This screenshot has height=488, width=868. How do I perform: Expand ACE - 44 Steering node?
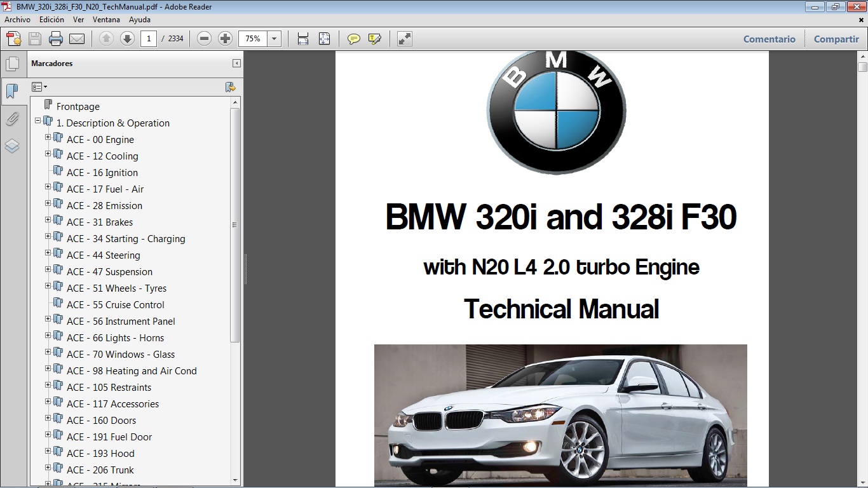click(48, 252)
